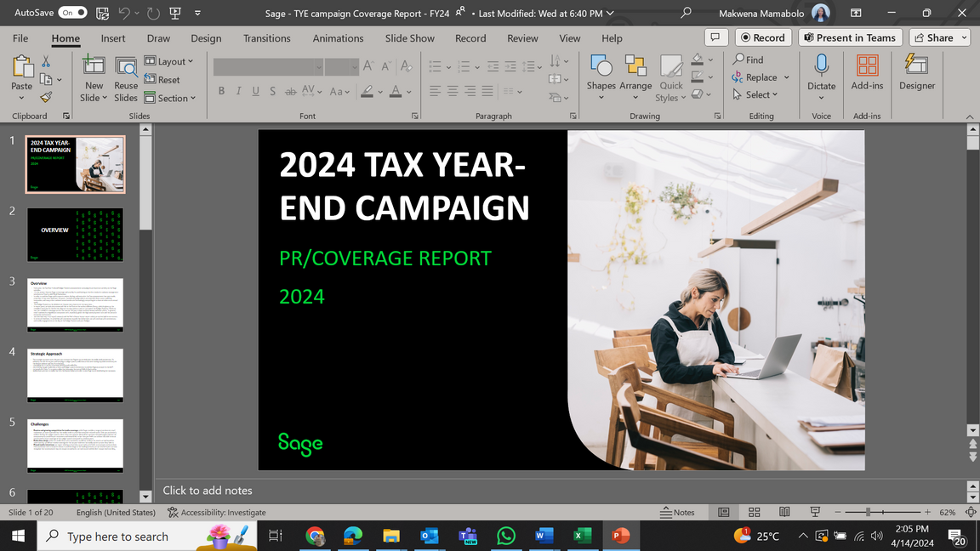Viewport: 980px width, 551px height.
Task: Click Present in Teams button
Action: (850, 37)
